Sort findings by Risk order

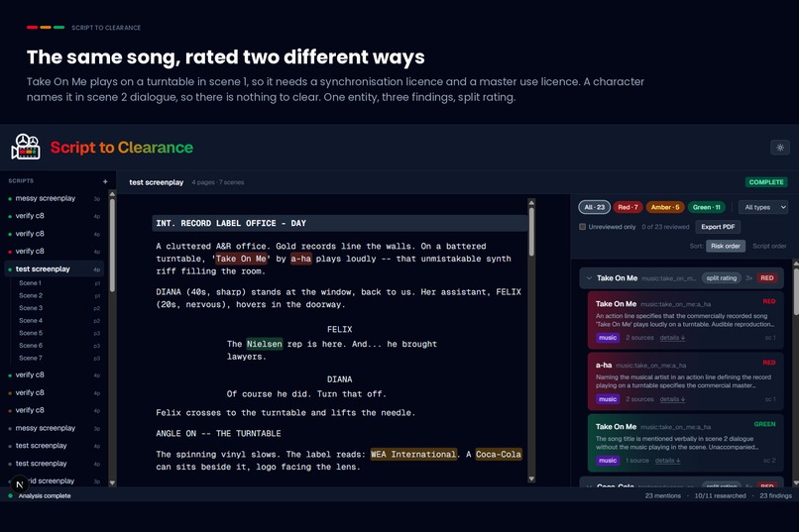tap(725, 246)
